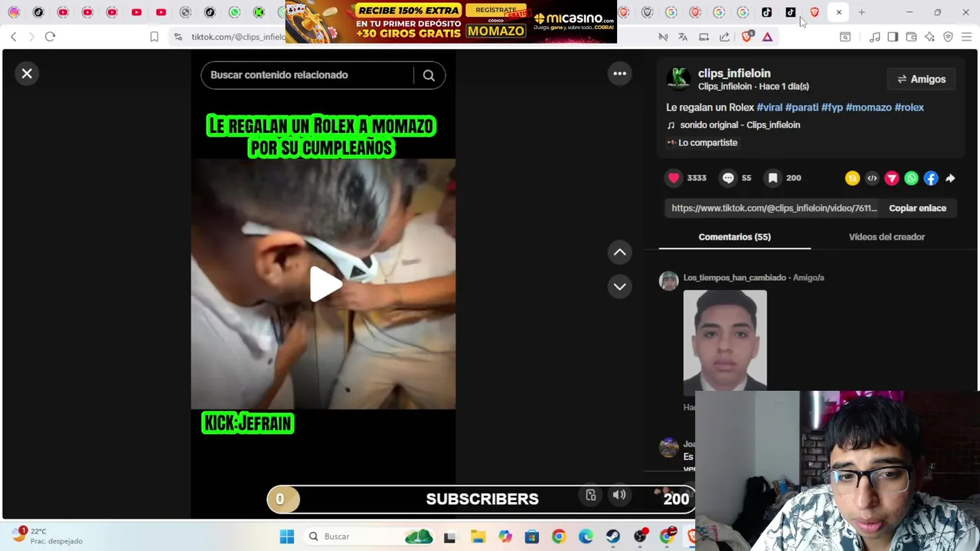Go to previous video with up chevron
The image size is (980, 551).
click(x=619, y=252)
